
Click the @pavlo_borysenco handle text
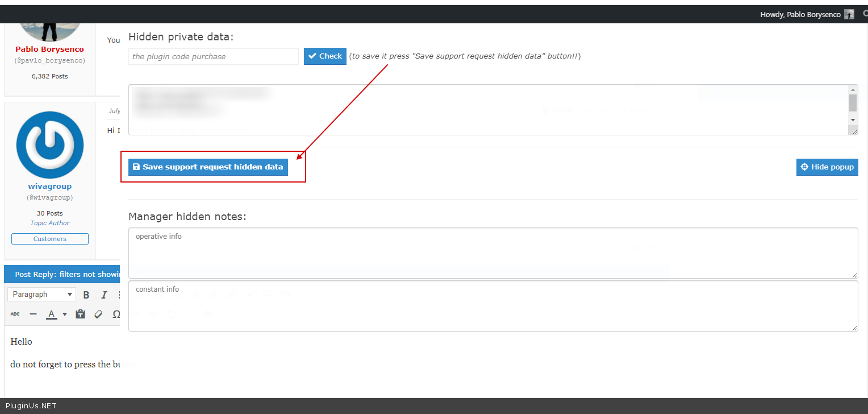point(50,60)
